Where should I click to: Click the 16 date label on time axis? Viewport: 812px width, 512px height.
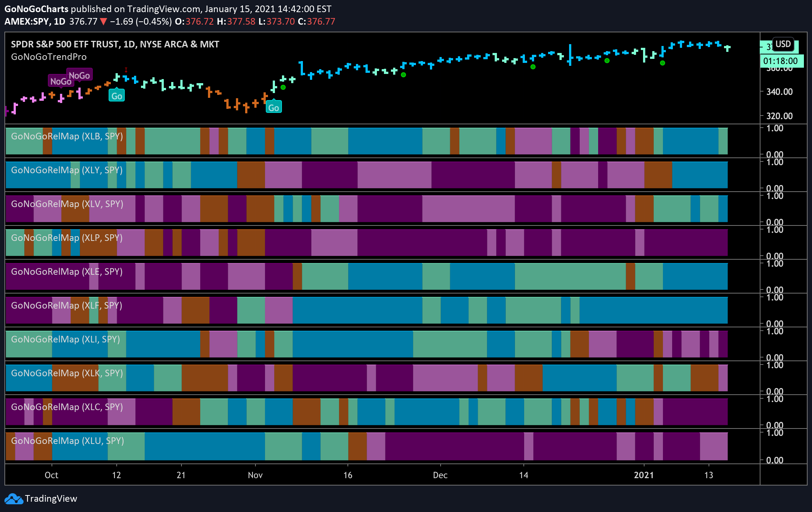348,475
